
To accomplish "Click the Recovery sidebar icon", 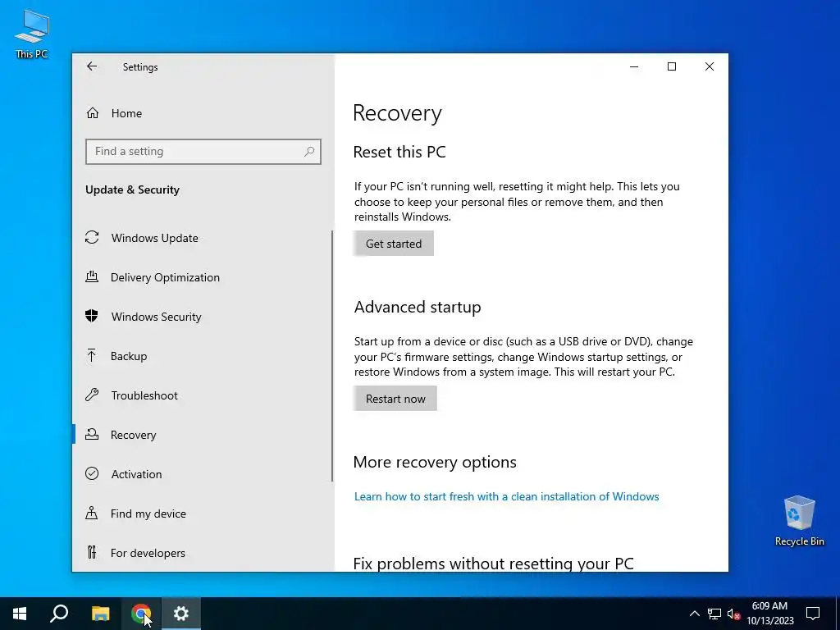I will click(92, 434).
